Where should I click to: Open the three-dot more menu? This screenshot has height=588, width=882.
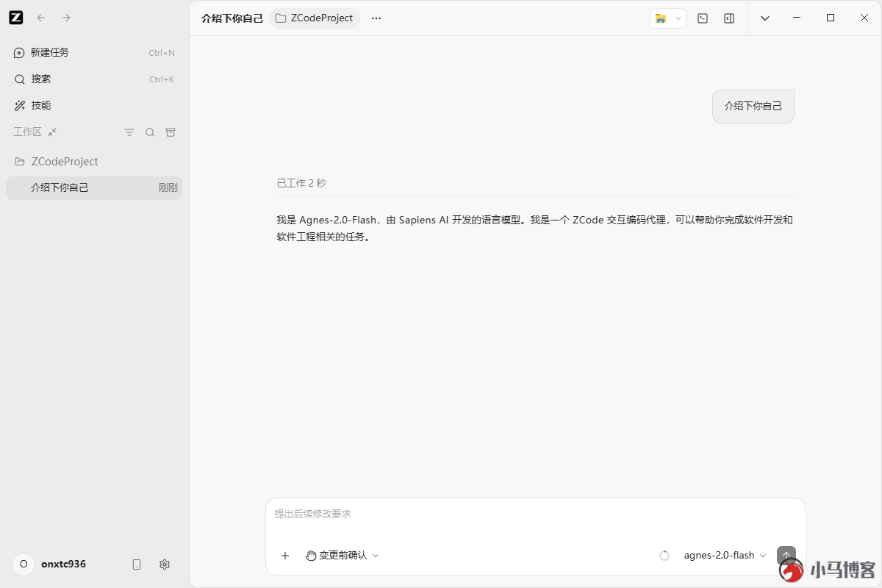click(x=376, y=18)
